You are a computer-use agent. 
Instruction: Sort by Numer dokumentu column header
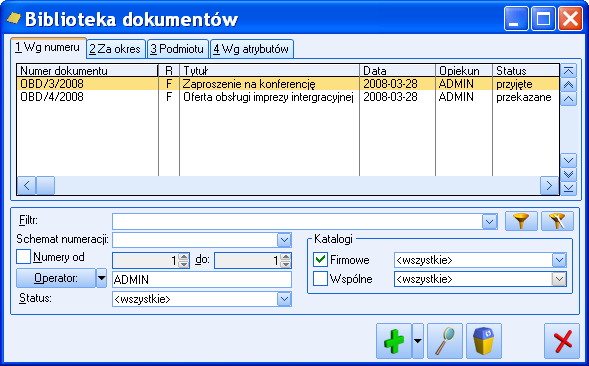tap(88, 71)
